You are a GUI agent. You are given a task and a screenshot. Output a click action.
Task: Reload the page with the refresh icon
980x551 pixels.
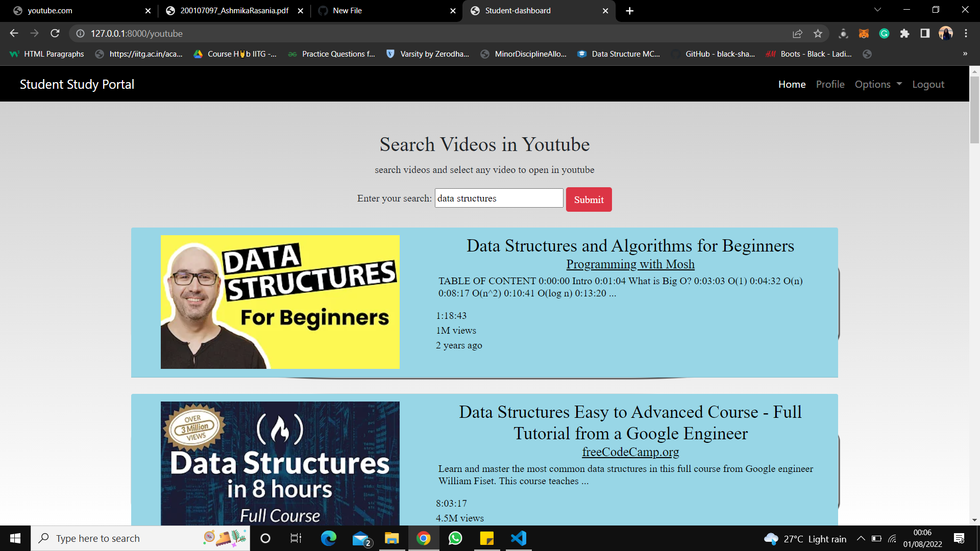tap(55, 33)
